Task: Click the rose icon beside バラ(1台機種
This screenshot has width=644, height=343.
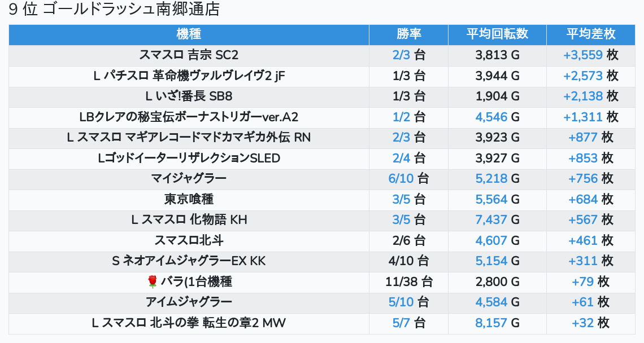Action: (x=151, y=282)
